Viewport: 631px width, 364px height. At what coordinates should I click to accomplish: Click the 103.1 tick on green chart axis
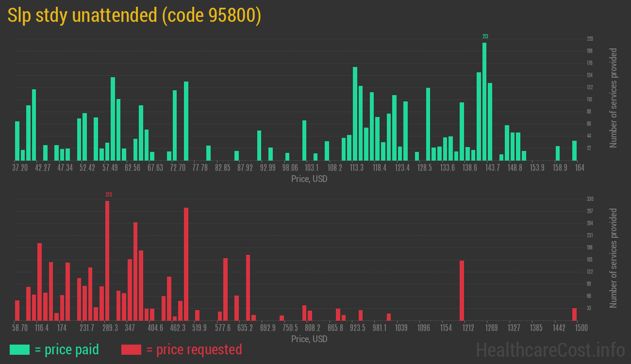point(311,168)
